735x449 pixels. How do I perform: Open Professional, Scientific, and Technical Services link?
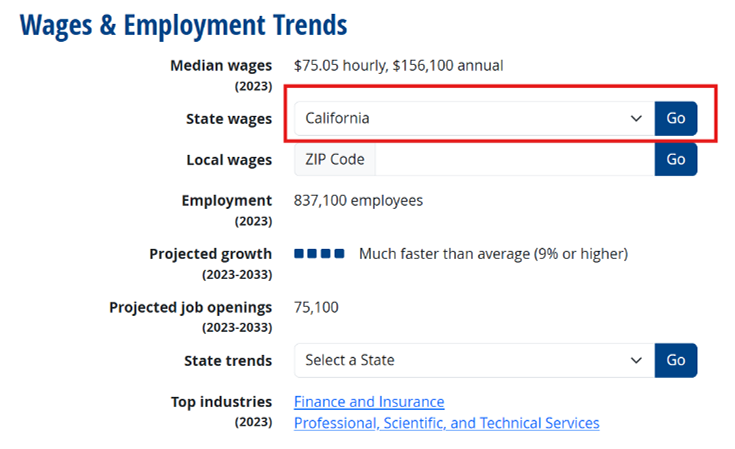(446, 423)
